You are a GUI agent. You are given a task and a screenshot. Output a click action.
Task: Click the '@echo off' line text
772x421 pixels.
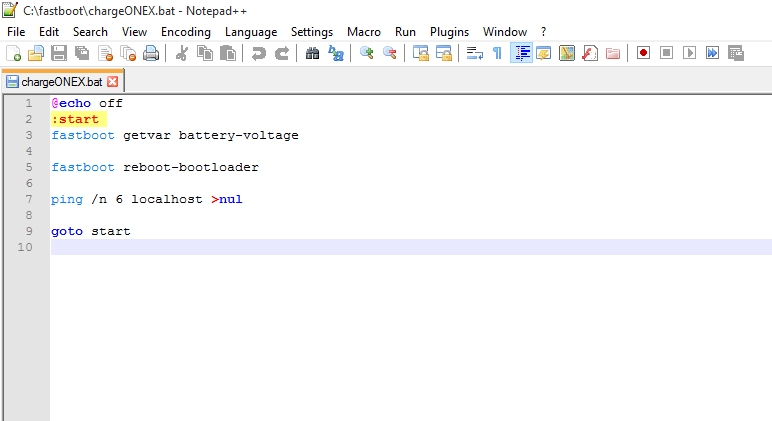point(87,103)
